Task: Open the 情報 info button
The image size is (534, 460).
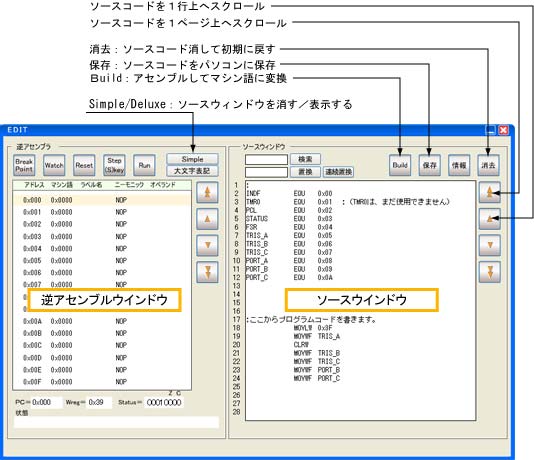Action: coord(459,165)
